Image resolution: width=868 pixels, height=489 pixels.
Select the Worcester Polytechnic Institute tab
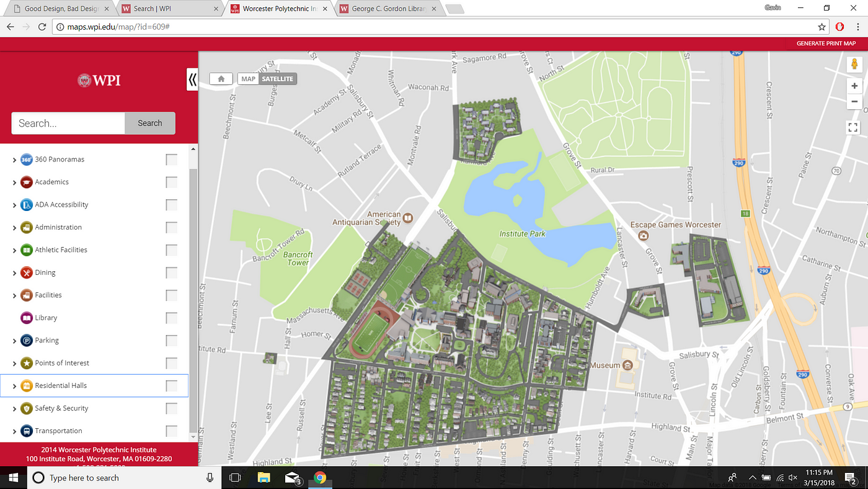(x=279, y=9)
